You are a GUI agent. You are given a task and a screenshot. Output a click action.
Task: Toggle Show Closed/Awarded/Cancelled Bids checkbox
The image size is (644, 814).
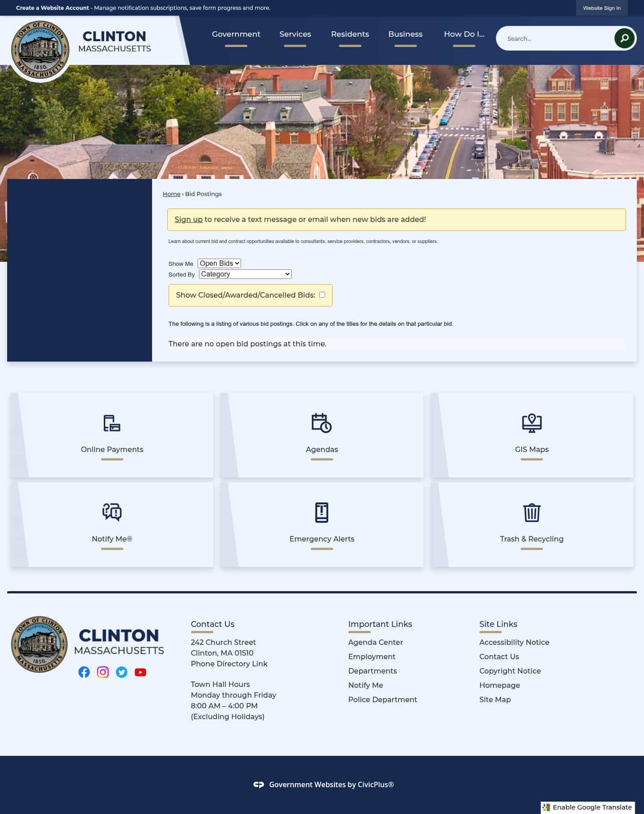pos(322,294)
